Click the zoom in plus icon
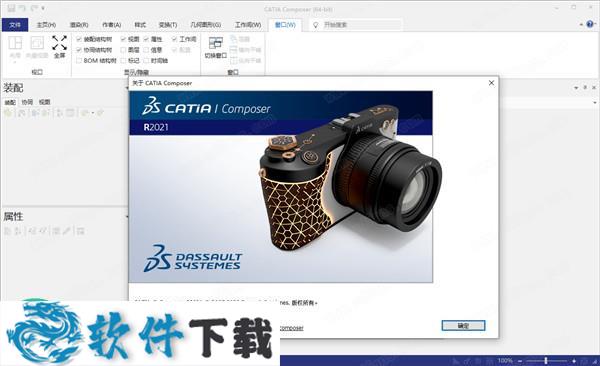Screen dimensions: 600x366 574,361
